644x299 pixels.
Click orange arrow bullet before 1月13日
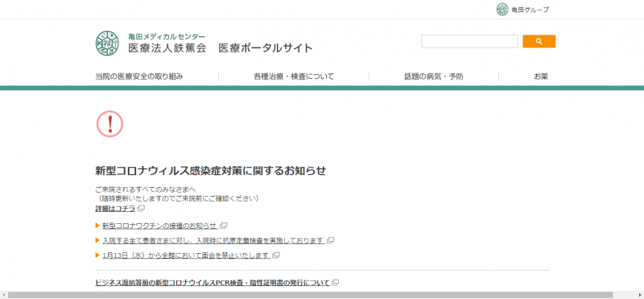click(x=97, y=255)
